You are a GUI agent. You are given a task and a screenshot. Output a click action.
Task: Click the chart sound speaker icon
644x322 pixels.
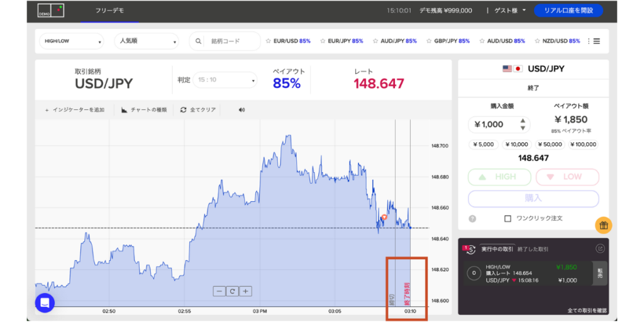coord(241,109)
